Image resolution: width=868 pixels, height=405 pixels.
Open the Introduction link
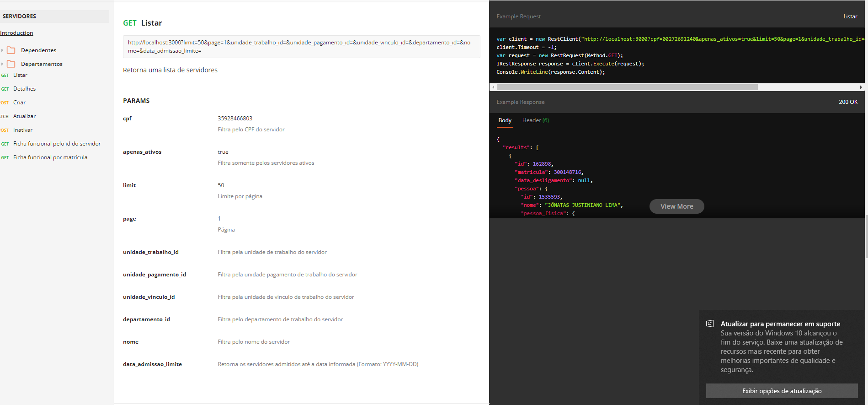(x=16, y=33)
